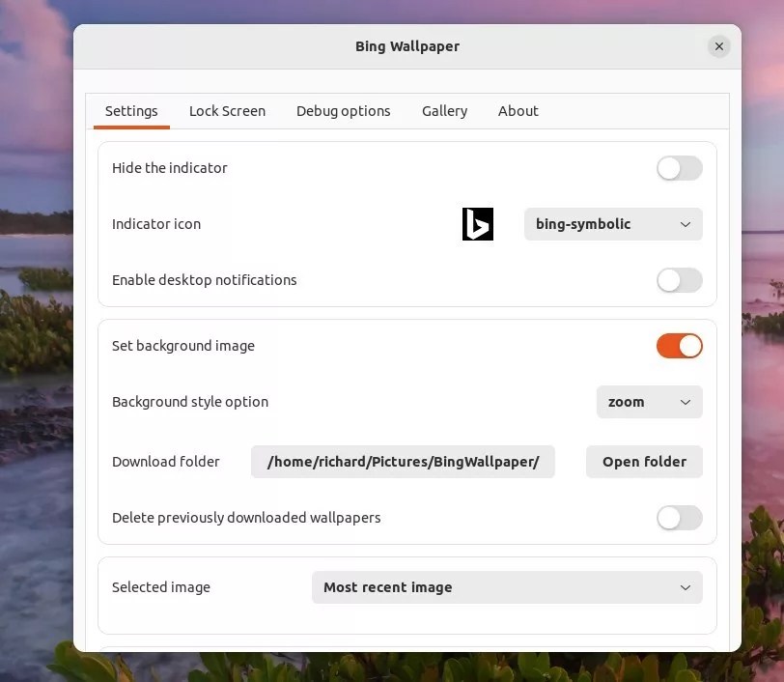784x682 pixels.
Task: Open the background style option dropdown showing zoom
Action: point(649,402)
